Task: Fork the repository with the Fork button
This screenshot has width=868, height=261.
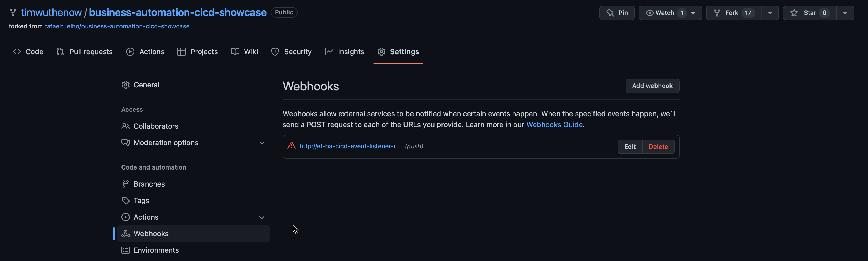Action: [734, 13]
